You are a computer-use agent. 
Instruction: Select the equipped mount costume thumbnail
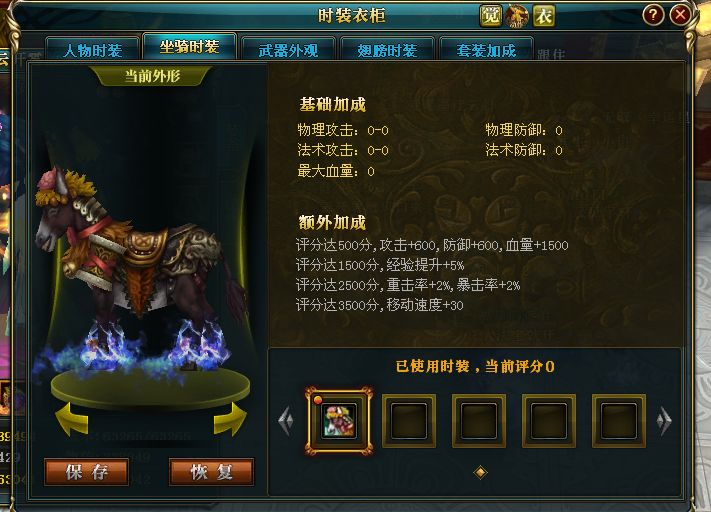(339, 421)
